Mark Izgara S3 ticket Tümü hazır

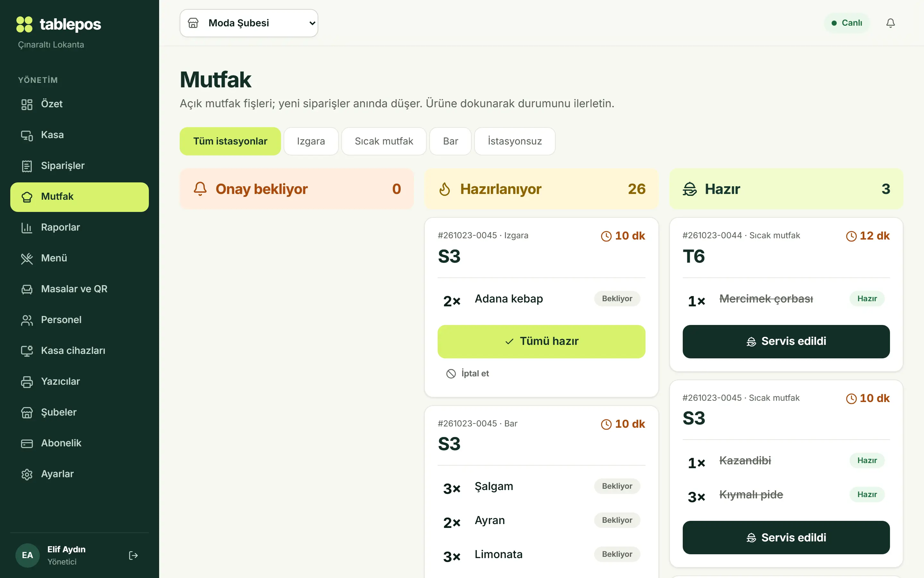click(x=542, y=341)
